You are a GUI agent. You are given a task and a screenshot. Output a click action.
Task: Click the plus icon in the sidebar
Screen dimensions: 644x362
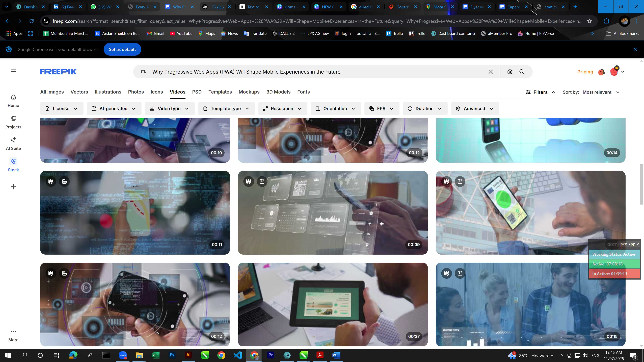tap(13, 187)
